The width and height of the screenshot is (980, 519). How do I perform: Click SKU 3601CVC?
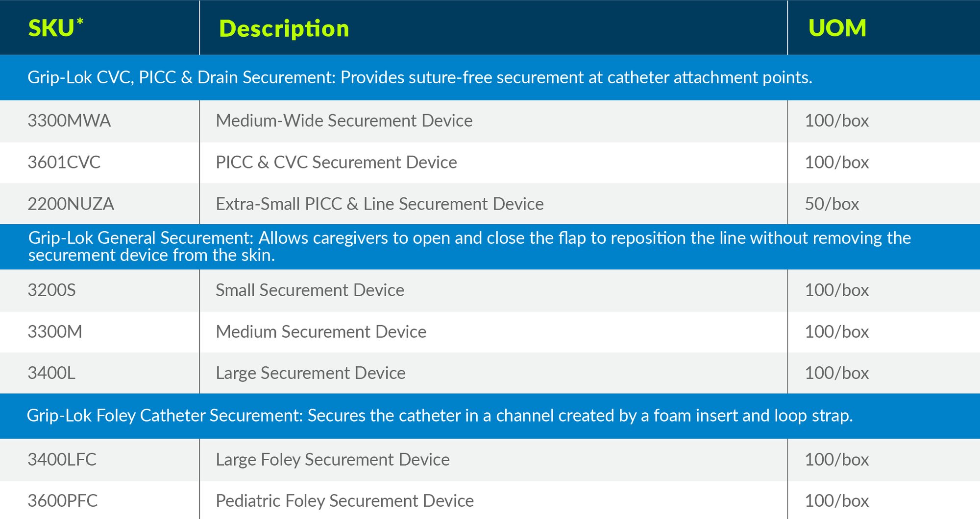point(64,162)
